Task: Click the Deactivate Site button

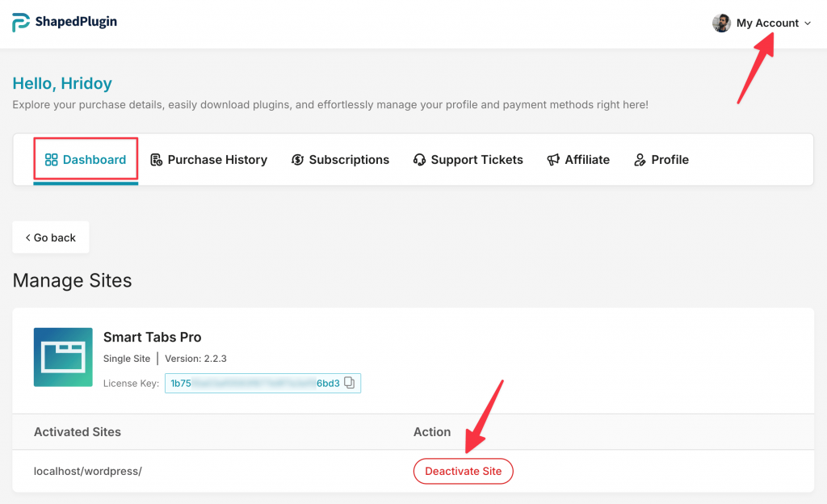Action: click(463, 471)
